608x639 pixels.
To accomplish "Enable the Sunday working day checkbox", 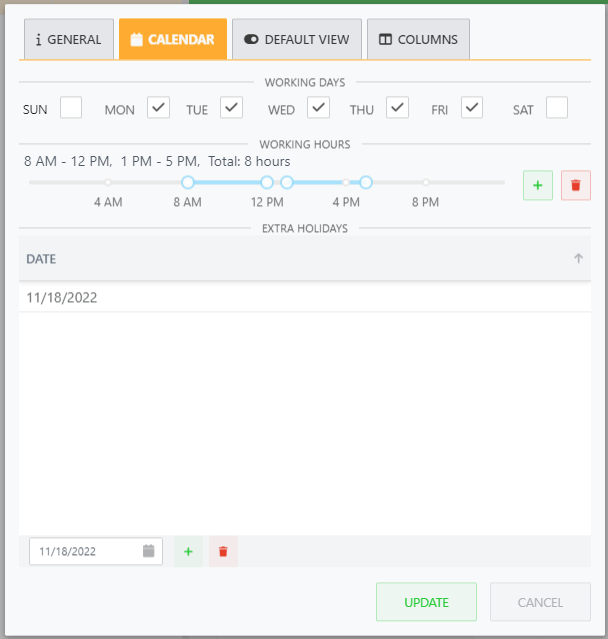I will click(71, 108).
